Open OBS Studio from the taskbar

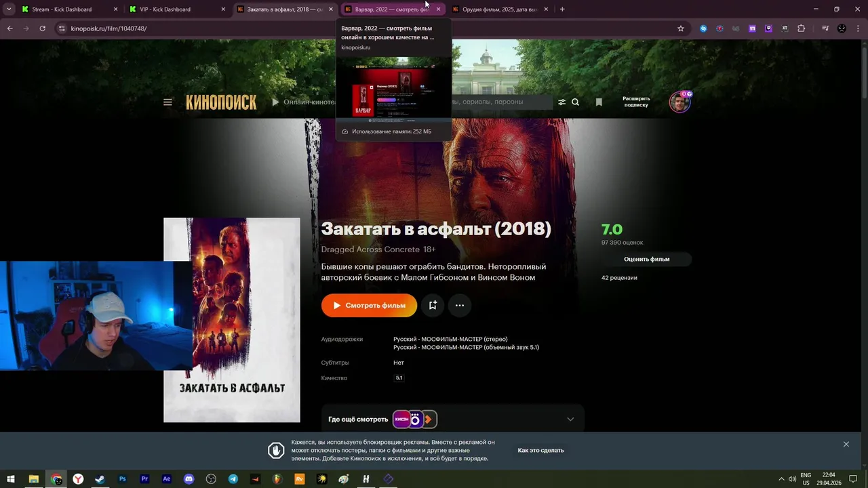point(211,479)
